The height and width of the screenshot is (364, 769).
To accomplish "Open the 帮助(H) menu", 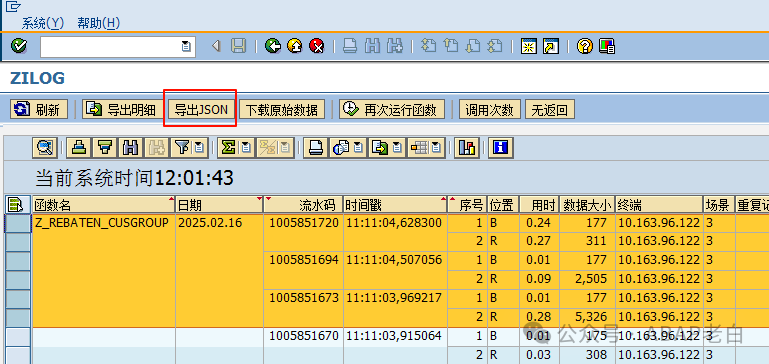I will pos(99,23).
